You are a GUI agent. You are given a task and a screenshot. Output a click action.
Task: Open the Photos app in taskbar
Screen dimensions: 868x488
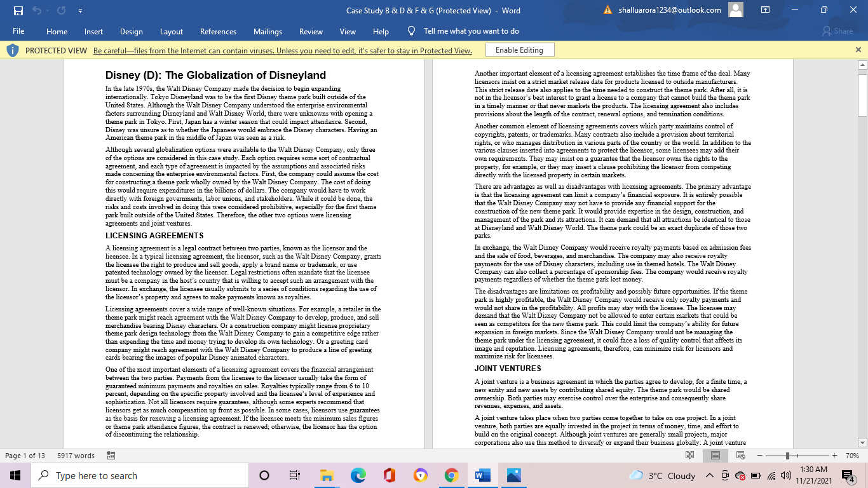513,475
